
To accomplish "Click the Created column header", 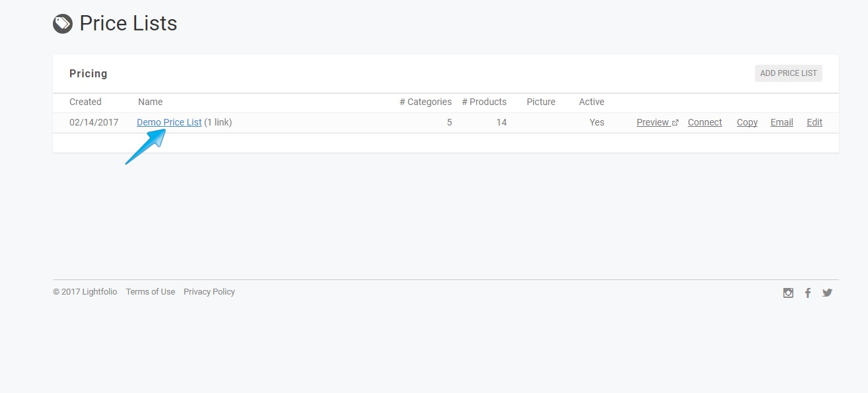I will click(85, 102).
